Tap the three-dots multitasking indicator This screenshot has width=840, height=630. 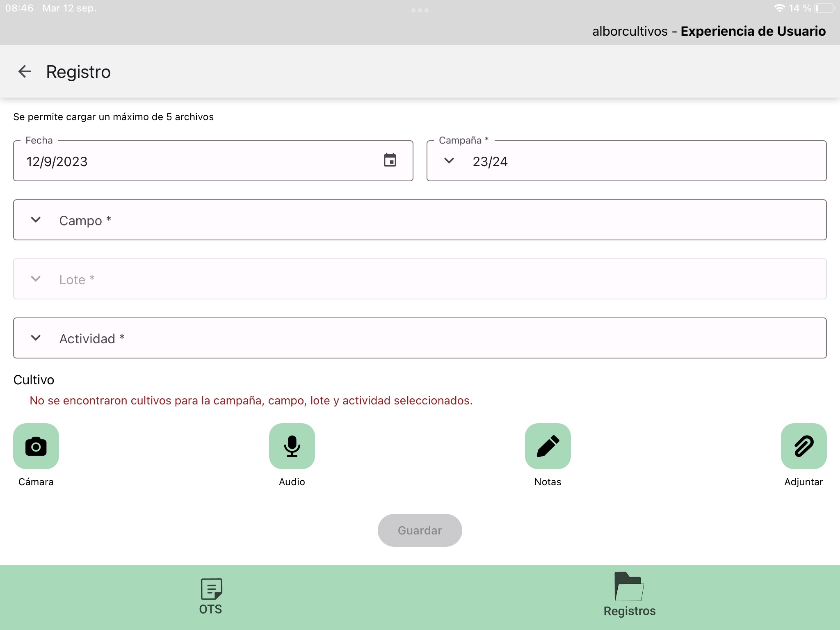(x=420, y=10)
